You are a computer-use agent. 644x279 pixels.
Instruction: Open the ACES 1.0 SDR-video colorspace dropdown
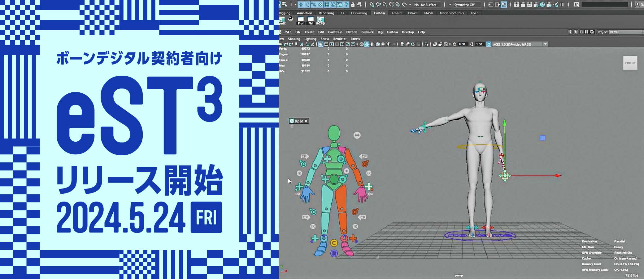tap(517, 44)
